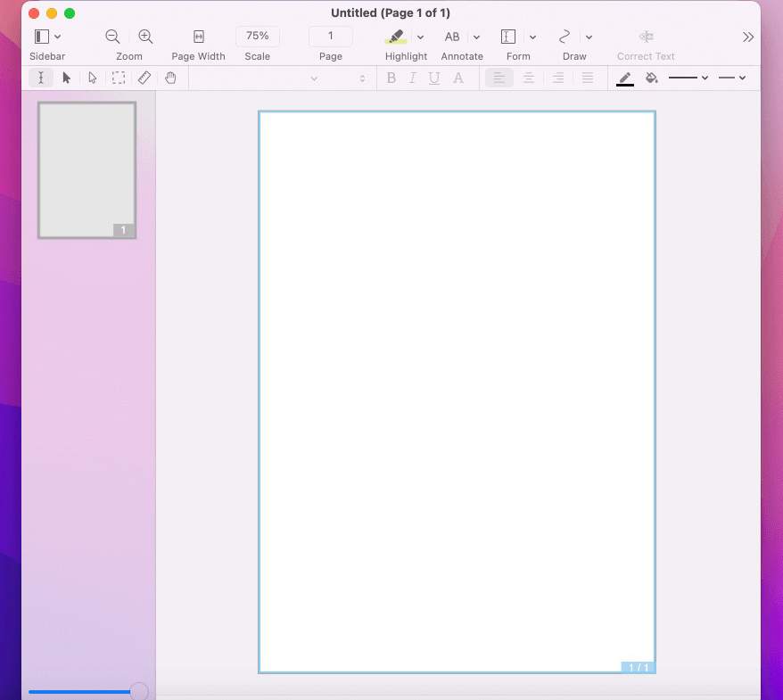Expand the Draw tool dropdown arrow

pyautogui.click(x=589, y=37)
